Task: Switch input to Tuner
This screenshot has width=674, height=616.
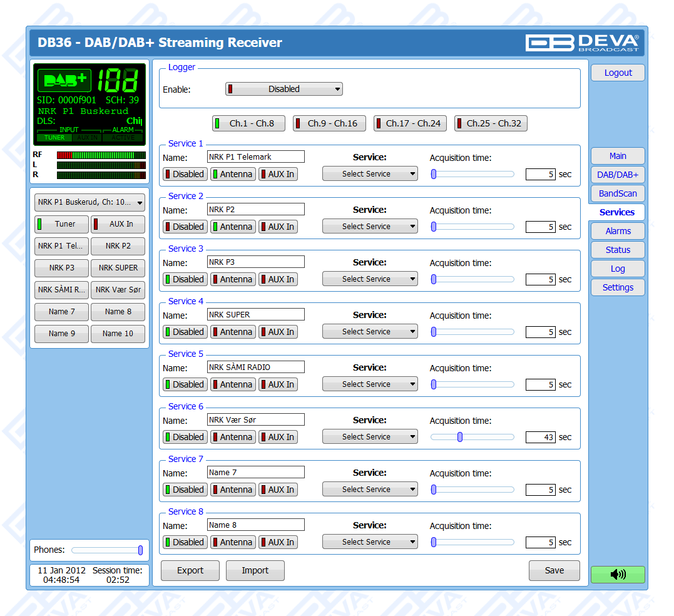Action: coord(61,224)
